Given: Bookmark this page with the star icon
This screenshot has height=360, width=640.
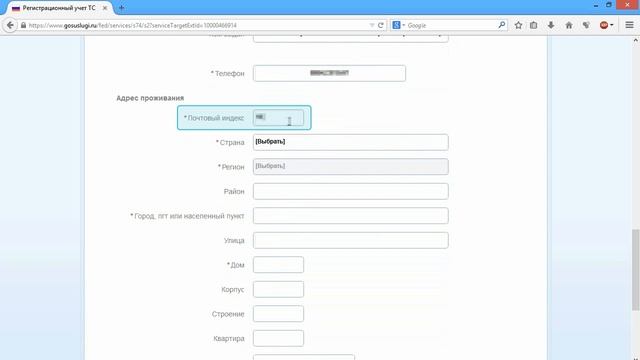Looking at the screenshot, I should point(518,25).
